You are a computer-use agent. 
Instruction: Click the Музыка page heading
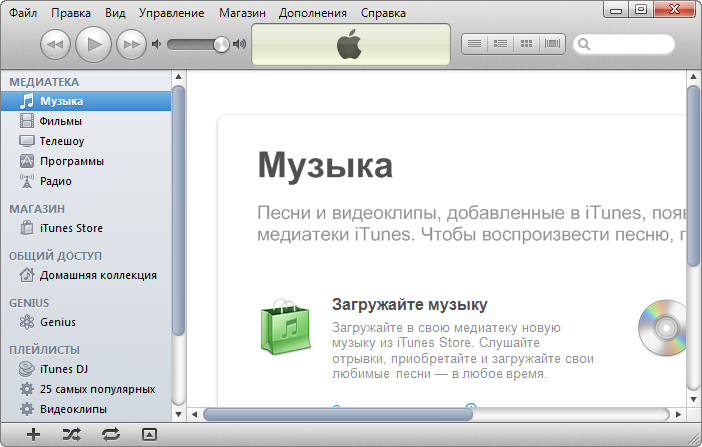(325, 165)
